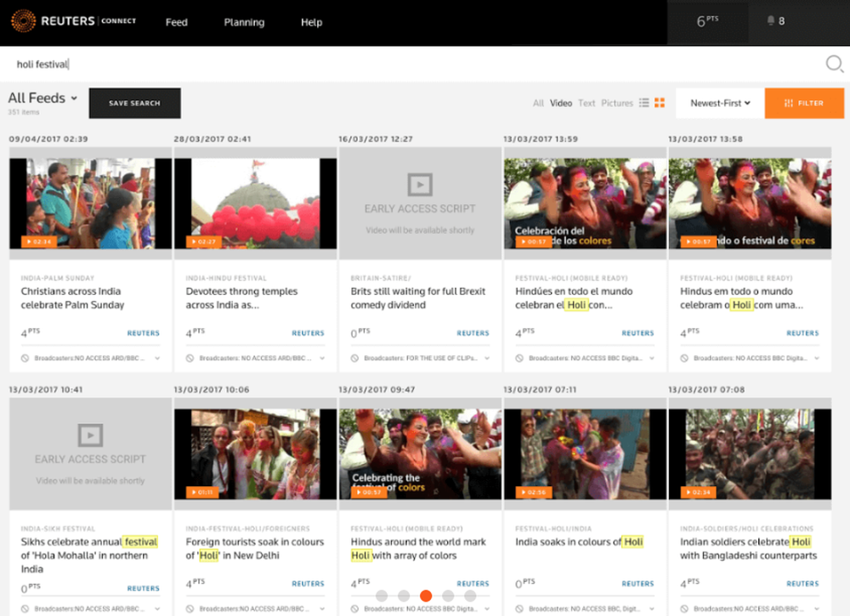Viewport: 850px width, 616px height.
Task: Click the SAVE SEARCH button
Action: [x=134, y=103]
